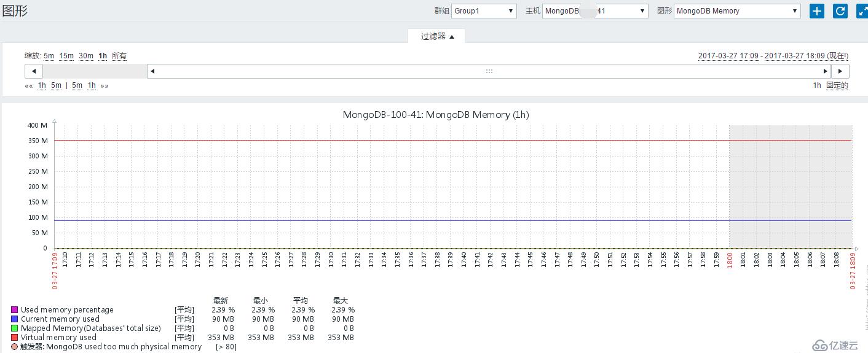The image size is (868, 353).
Task: Click Mapped Memory green legend swatch
Action: pos(15,328)
